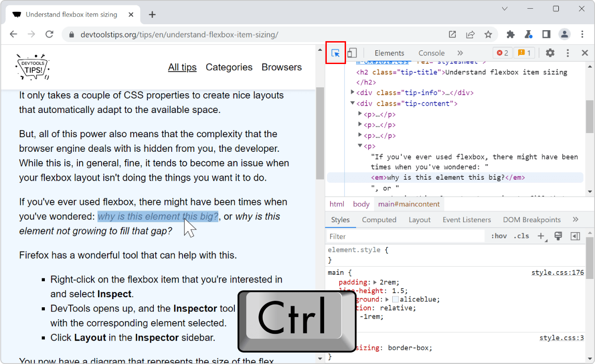Select the Computed tab
The width and height of the screenshot is (595, 364).
click(x=379, y=219)
